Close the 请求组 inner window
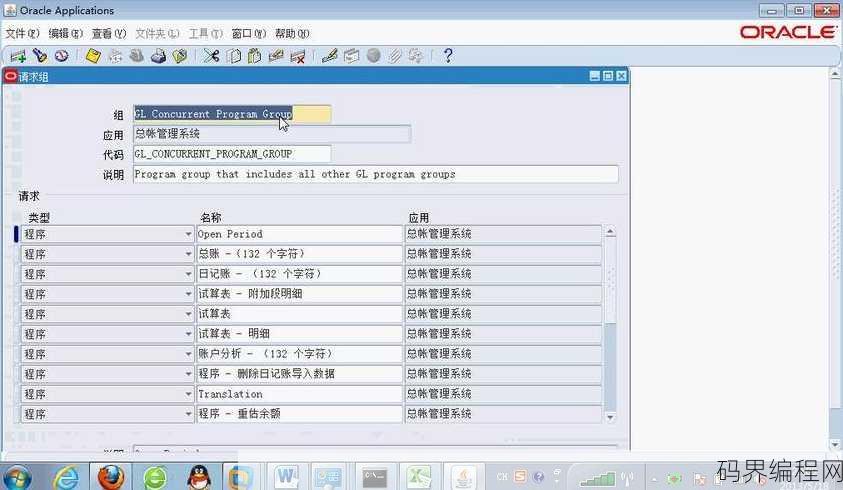 coord(621,76)
